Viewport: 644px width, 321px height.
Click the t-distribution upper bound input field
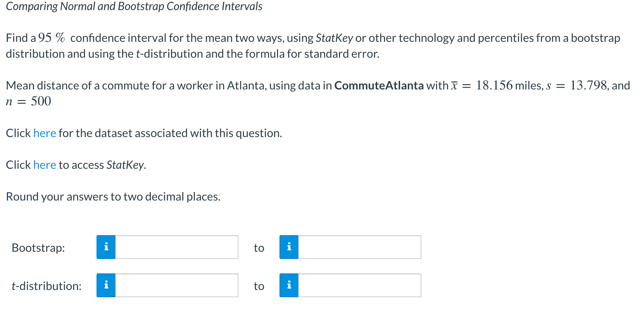coord(359,286)
